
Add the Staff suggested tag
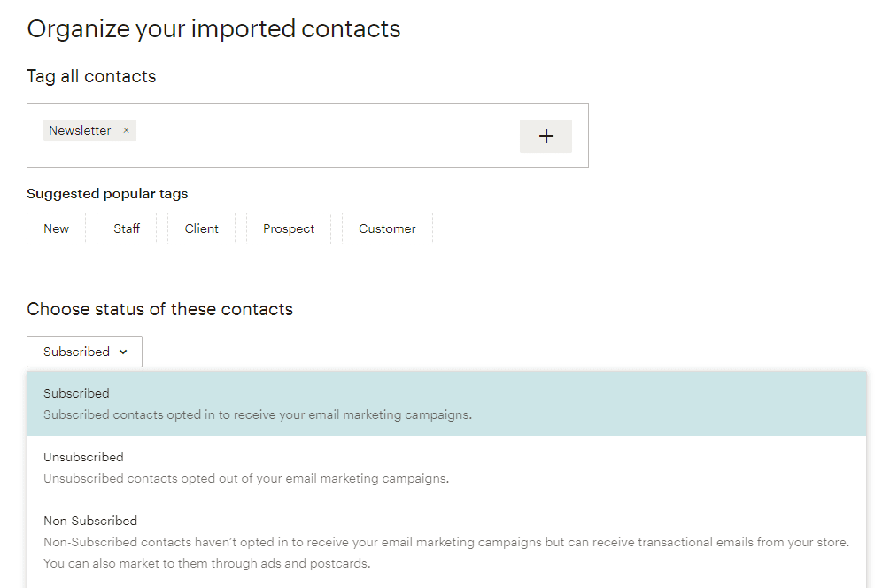click(x=126, y=228)
